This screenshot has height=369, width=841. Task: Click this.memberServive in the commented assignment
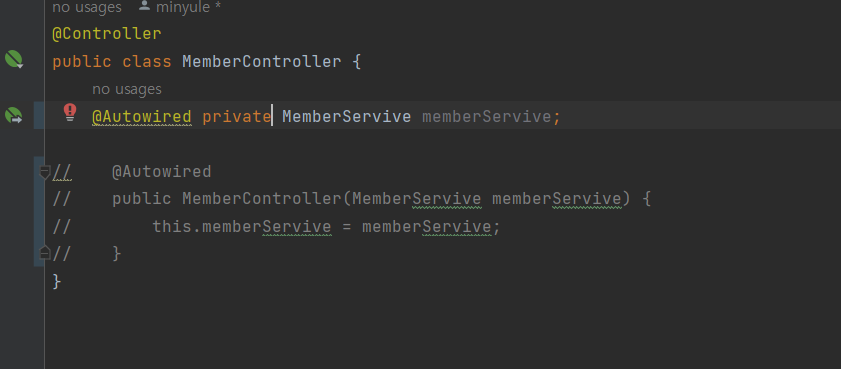(242, 226)
